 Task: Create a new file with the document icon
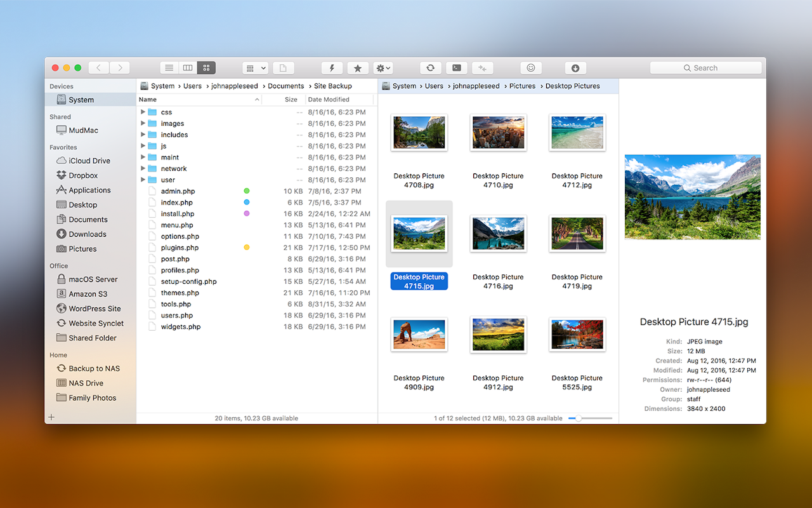tap(283, 67)
